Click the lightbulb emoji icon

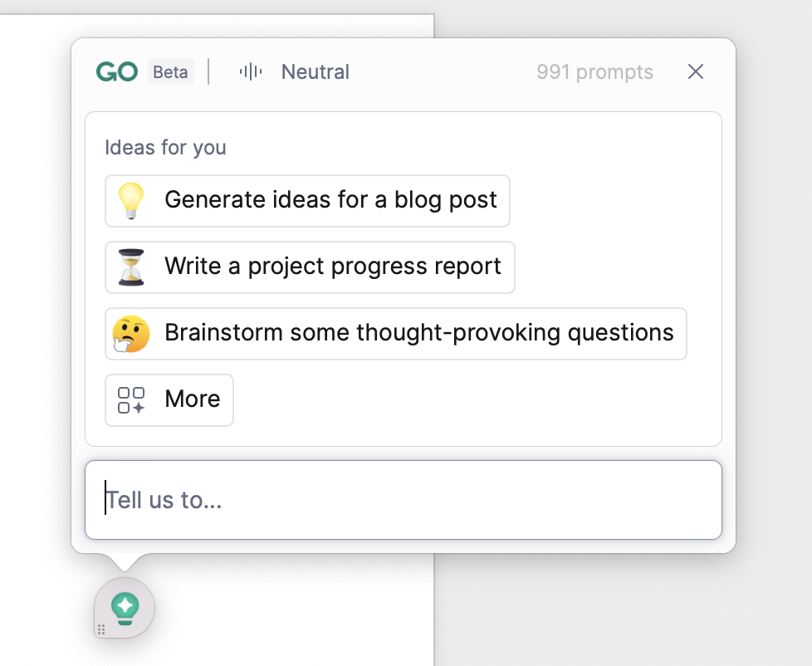[x=131, y=201]
